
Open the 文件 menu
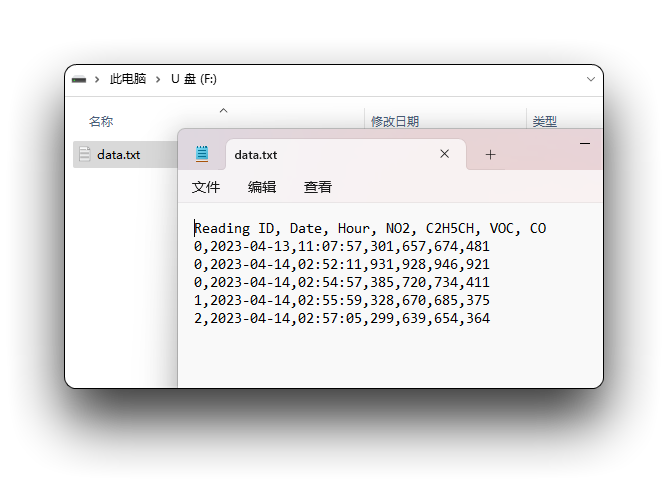click(x=206, y=187)
